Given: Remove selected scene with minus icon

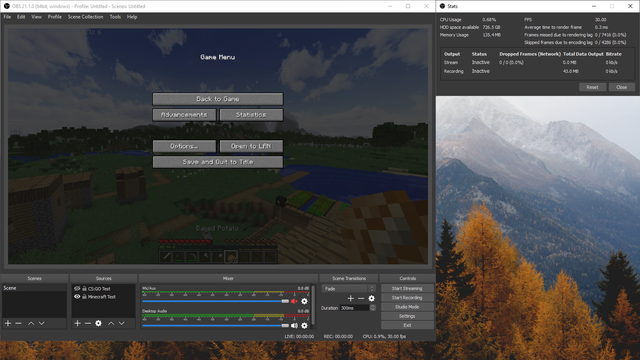Looking at the screenshot, I should click(18, 323).
